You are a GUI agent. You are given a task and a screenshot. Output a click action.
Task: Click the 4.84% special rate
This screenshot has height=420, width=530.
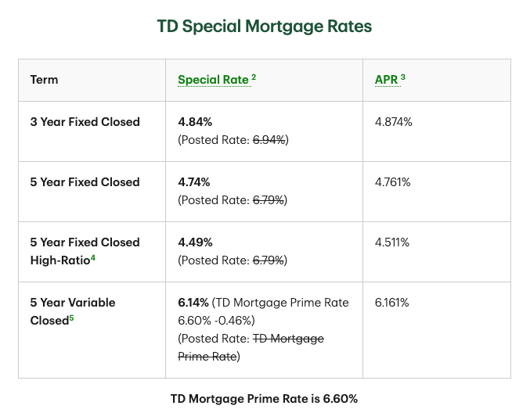(x=195, y=122)
